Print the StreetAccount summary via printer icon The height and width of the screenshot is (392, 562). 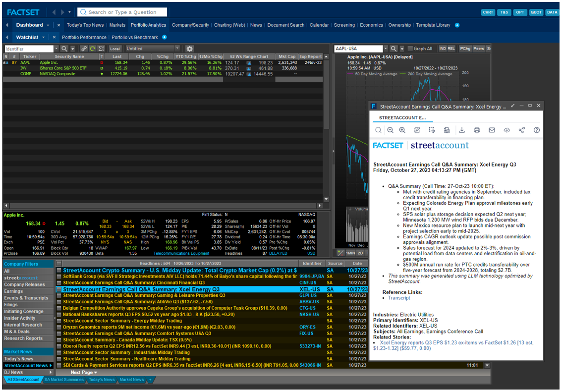click(x=477, y=130)
